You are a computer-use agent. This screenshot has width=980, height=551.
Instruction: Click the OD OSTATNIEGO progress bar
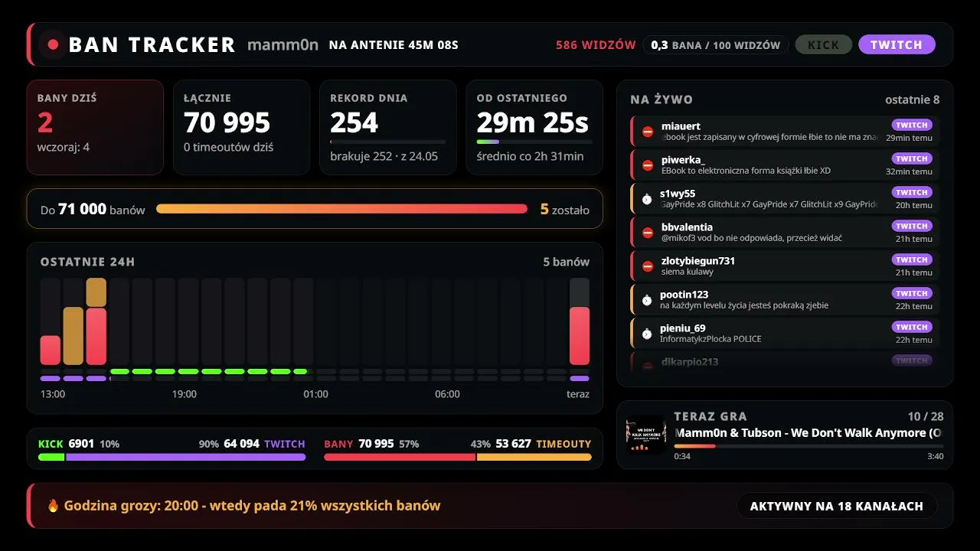pos(534,142)
